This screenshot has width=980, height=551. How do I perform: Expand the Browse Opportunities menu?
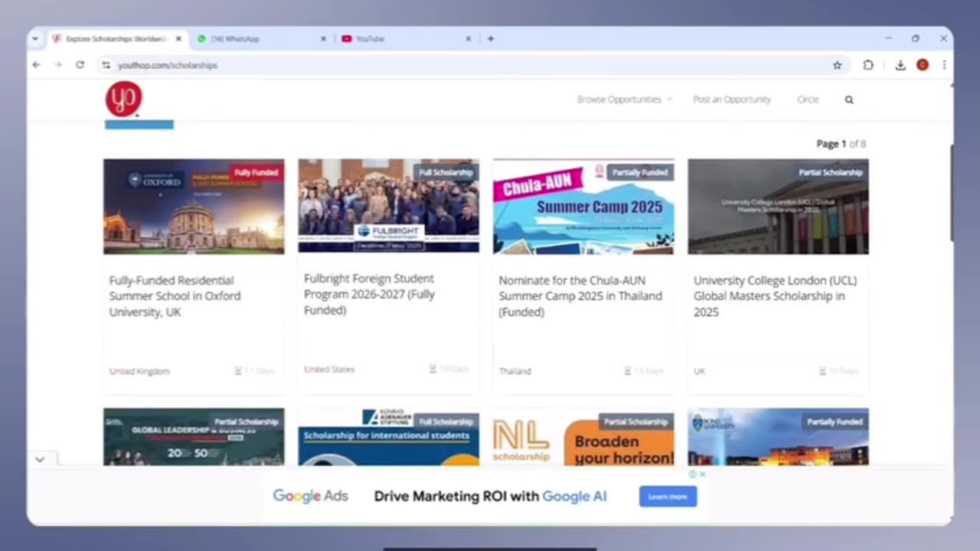click(x=624, y=99)
